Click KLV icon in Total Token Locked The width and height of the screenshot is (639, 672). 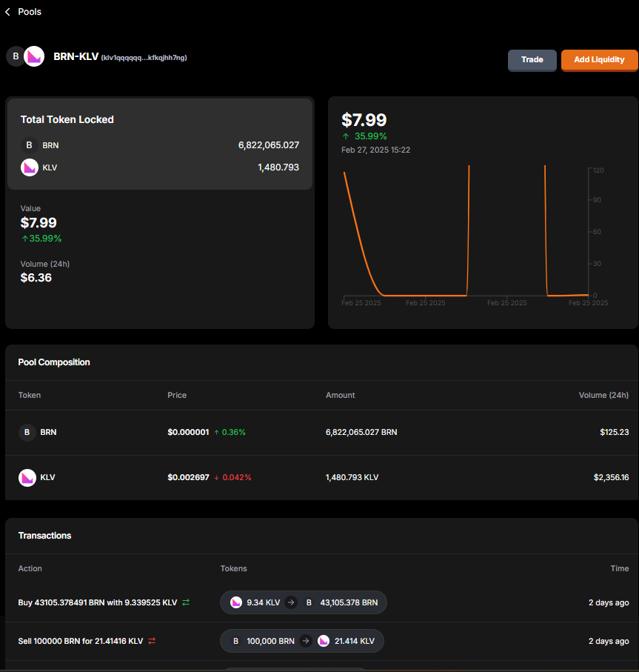[29, 167]
